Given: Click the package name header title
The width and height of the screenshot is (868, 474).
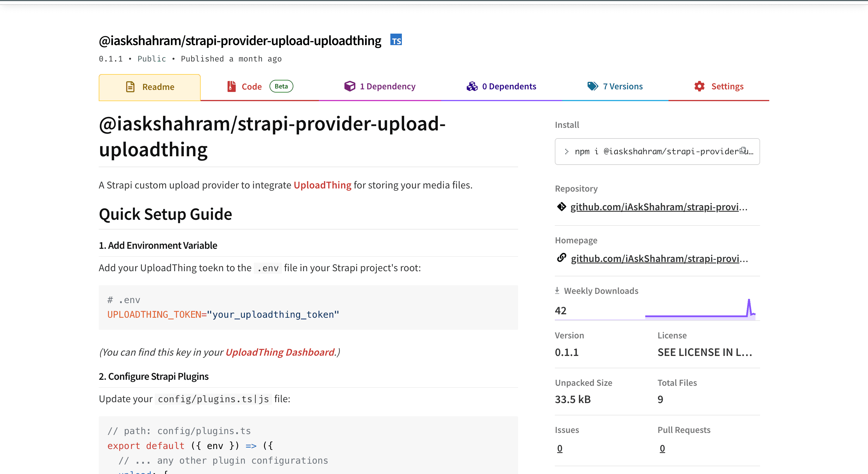Looking at the screenshot, I should pos(240,41).
